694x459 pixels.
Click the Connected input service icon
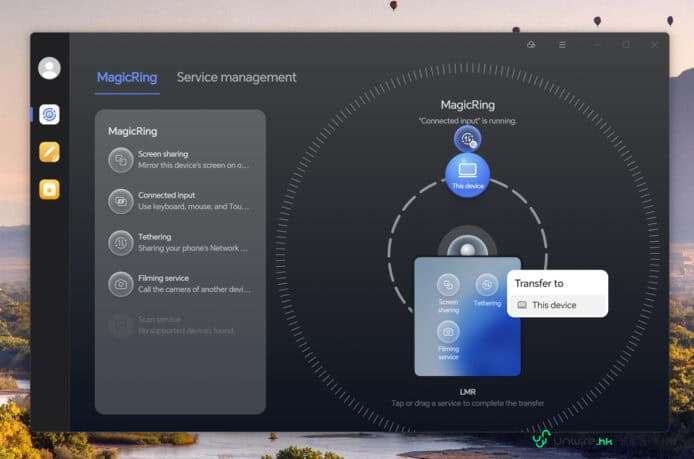[x=120, y=201]
